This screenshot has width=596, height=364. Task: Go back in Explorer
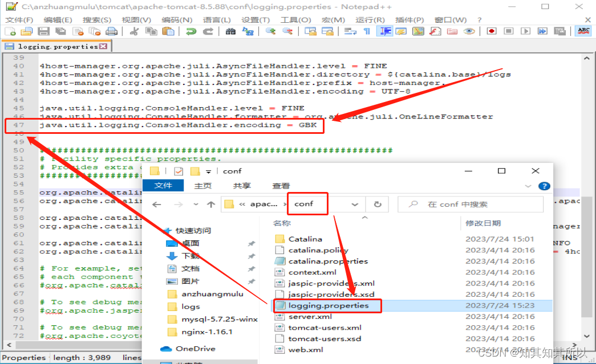[157, 205]
